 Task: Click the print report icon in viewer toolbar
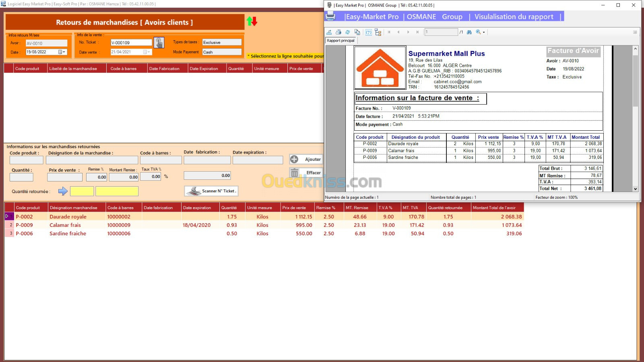(339, 32)
